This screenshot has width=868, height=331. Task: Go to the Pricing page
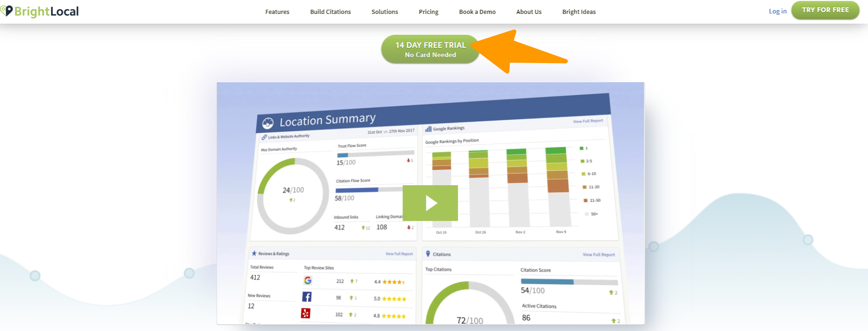(x=428, y=12)
